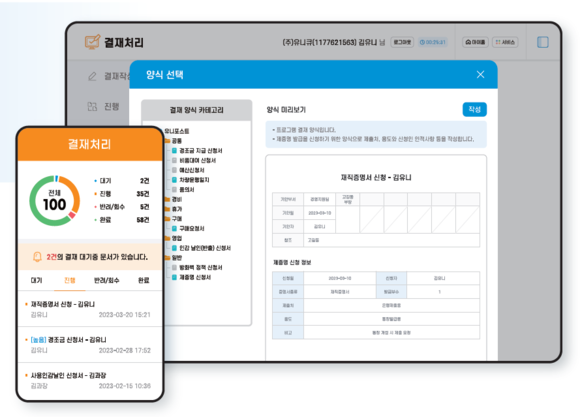The image size is (580, 417).
Task: Click the 반려/회수 5건 legend row
Action: [122, 207]
